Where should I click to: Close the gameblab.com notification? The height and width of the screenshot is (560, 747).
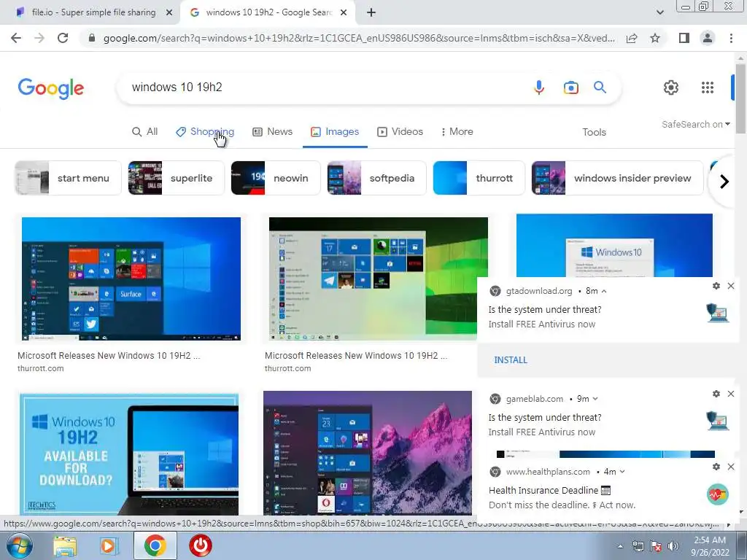(x=731, y=394)
